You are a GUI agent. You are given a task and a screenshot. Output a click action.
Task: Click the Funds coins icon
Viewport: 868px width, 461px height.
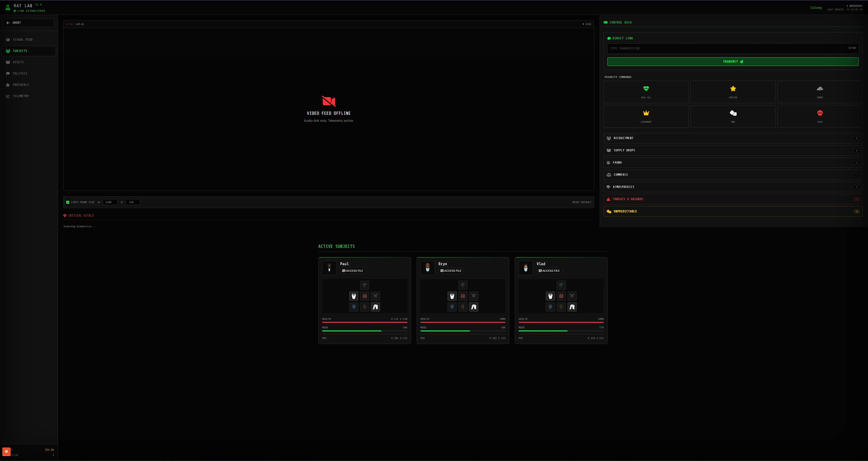[x=819, y=89]
